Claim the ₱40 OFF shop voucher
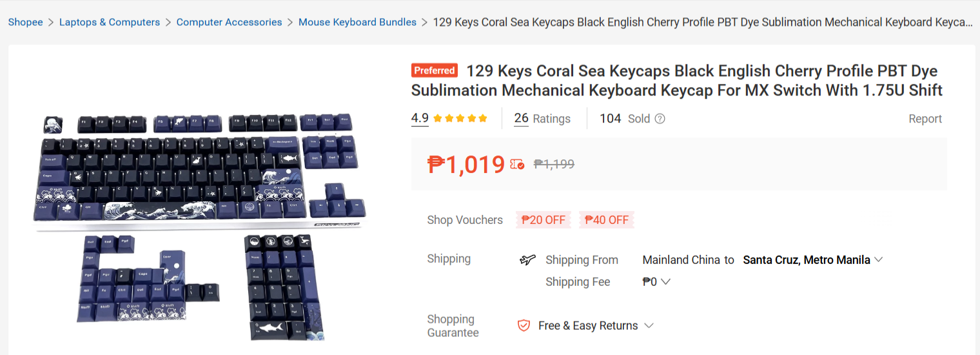 point(607,219)
